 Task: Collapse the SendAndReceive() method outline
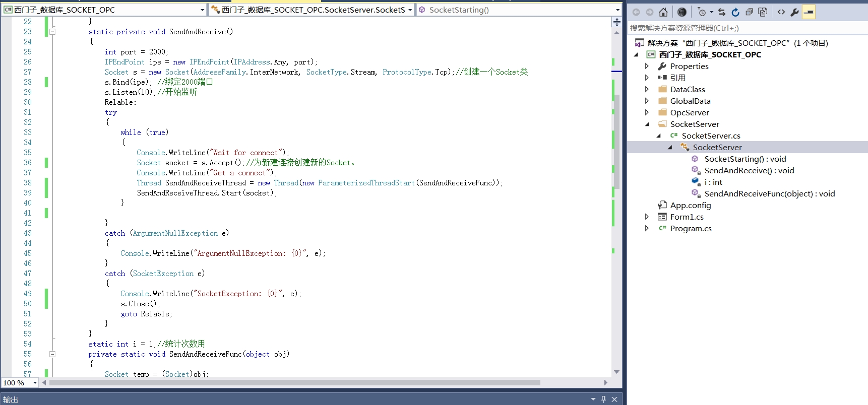[x=52, y=32]
